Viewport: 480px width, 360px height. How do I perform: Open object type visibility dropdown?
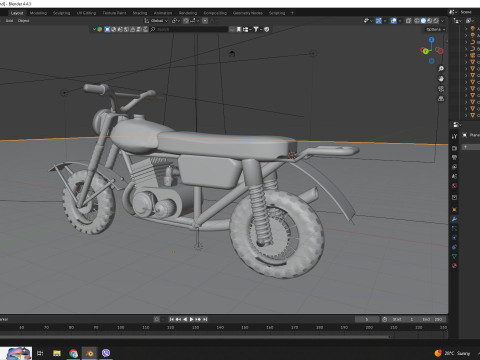coord(368,21)
